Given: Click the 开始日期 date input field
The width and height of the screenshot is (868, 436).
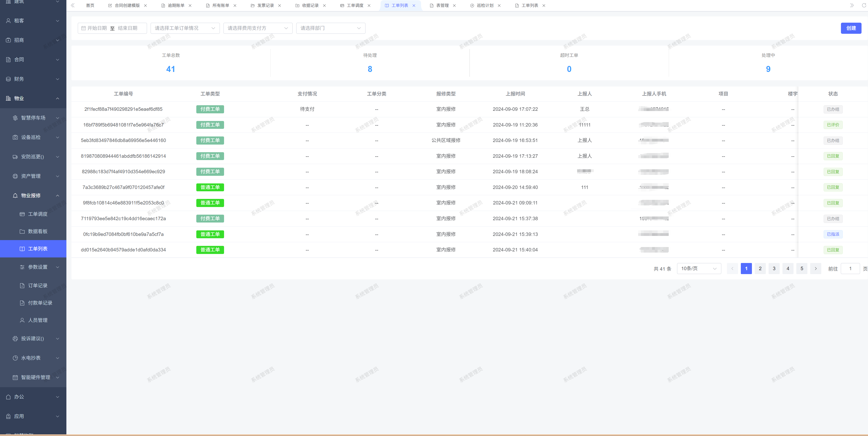Looking at the screenshot, I should click(x=97, y=28).
